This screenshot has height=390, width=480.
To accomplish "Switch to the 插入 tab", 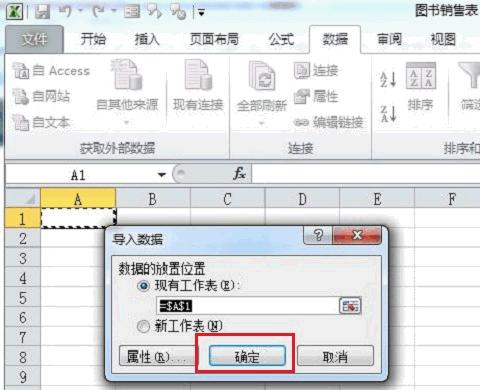I will coord(147,39).
